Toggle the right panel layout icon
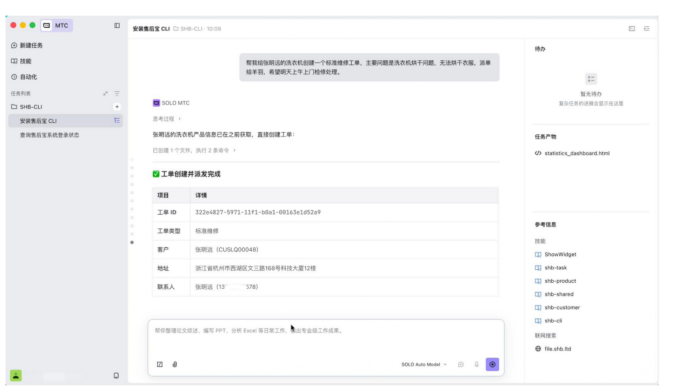Image resolution: width=692 pixels, height=390 pixels. pos(632,29)
